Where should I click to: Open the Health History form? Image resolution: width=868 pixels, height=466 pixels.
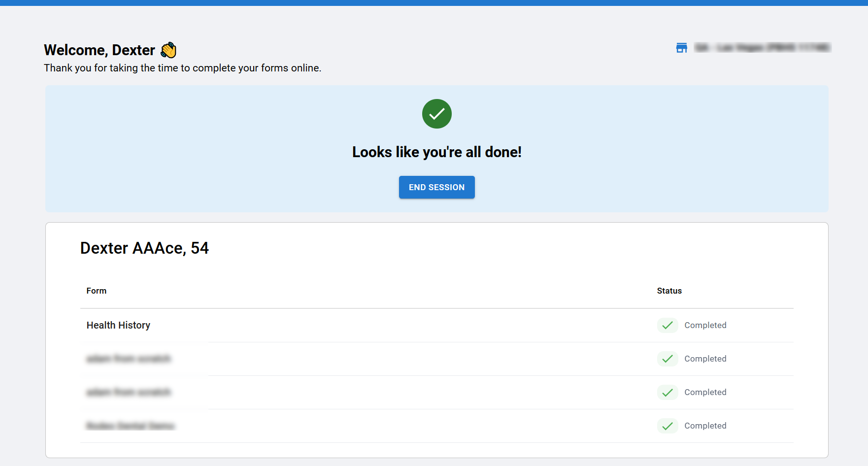118,325
